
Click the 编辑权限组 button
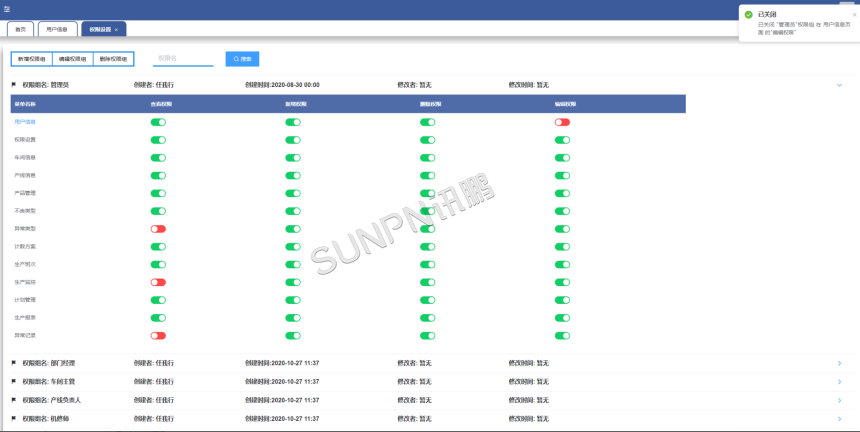[72, 59]
